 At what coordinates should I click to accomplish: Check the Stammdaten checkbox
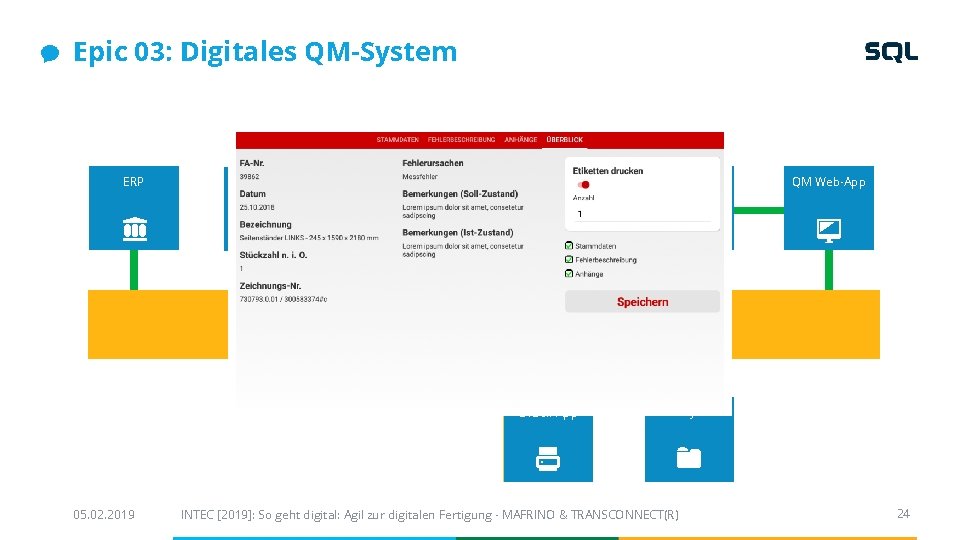569,246
